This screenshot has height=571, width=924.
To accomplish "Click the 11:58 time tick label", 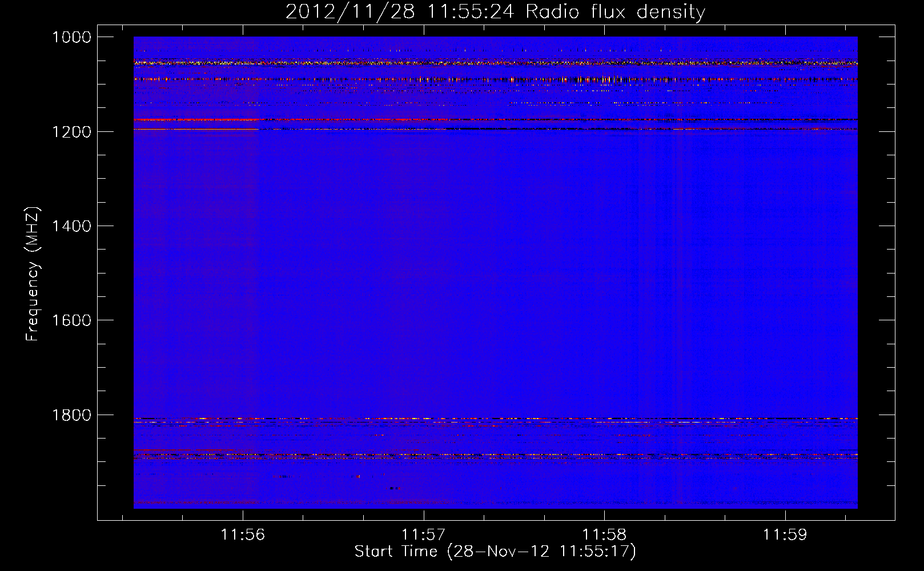I will (x=604, y=534).
